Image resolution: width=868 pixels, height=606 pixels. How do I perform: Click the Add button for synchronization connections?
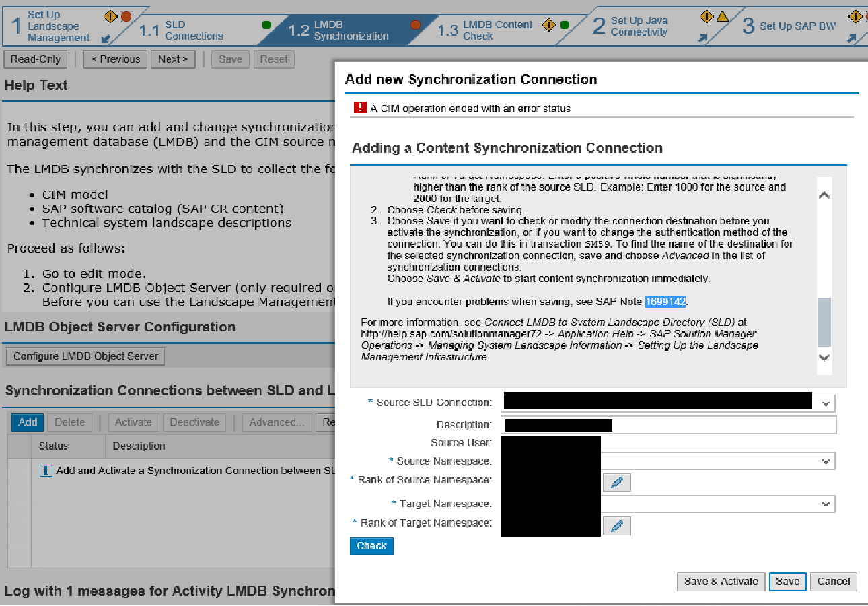point(28,422)
